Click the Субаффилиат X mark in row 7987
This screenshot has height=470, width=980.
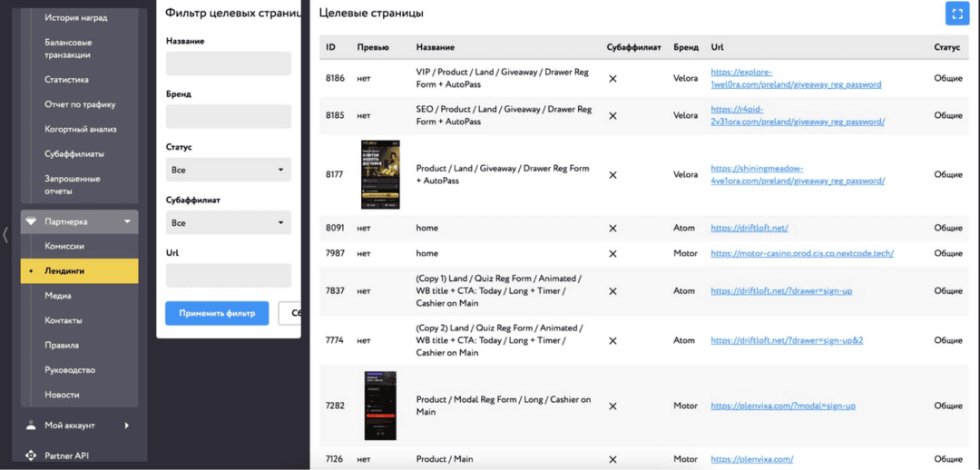pos(612,253)
